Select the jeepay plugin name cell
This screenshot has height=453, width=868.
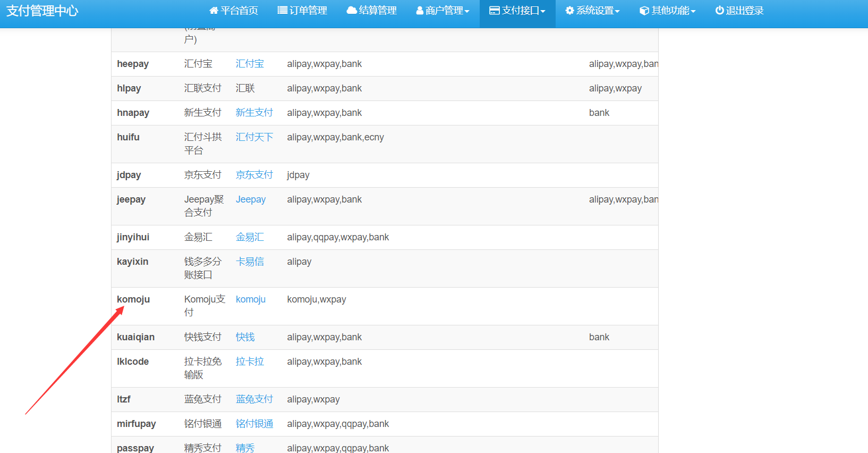(x=131, y=199)
